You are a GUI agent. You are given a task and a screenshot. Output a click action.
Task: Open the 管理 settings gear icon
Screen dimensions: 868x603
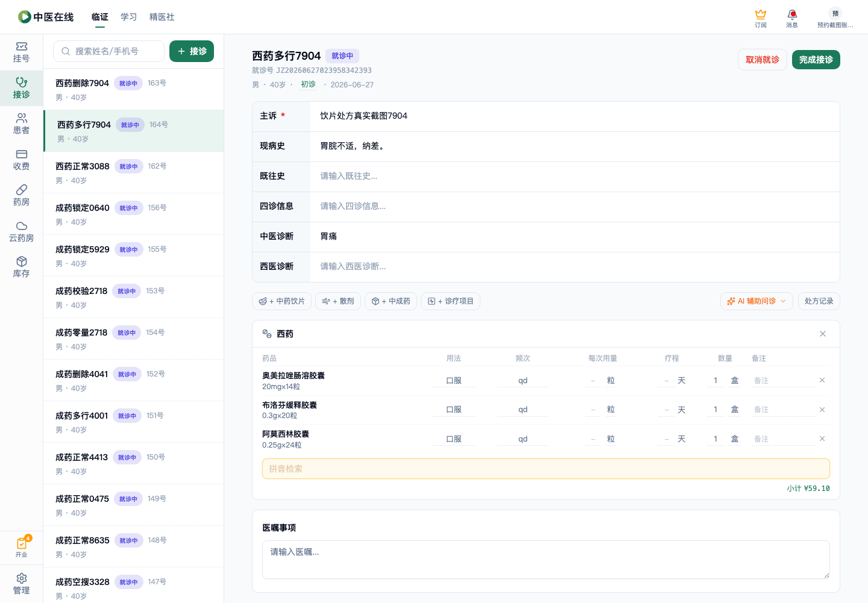point(21,584)
